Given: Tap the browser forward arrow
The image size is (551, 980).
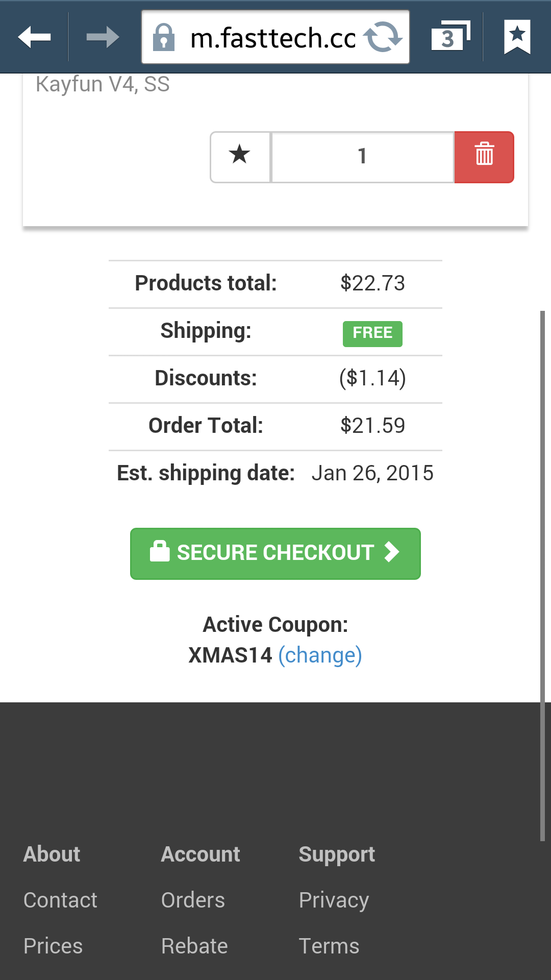Looking at the screenshot, I should pos(103,37).
